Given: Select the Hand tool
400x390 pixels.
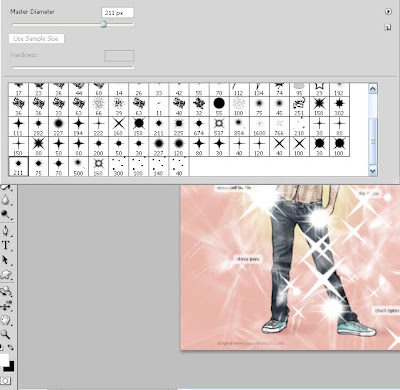Looking at the screenshot, I should 5,320.
